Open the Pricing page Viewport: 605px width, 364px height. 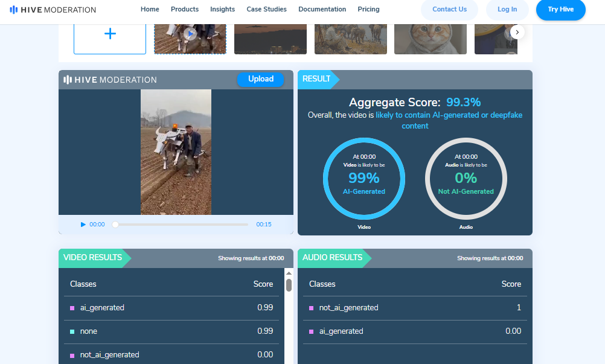click(x=368, y=10)
